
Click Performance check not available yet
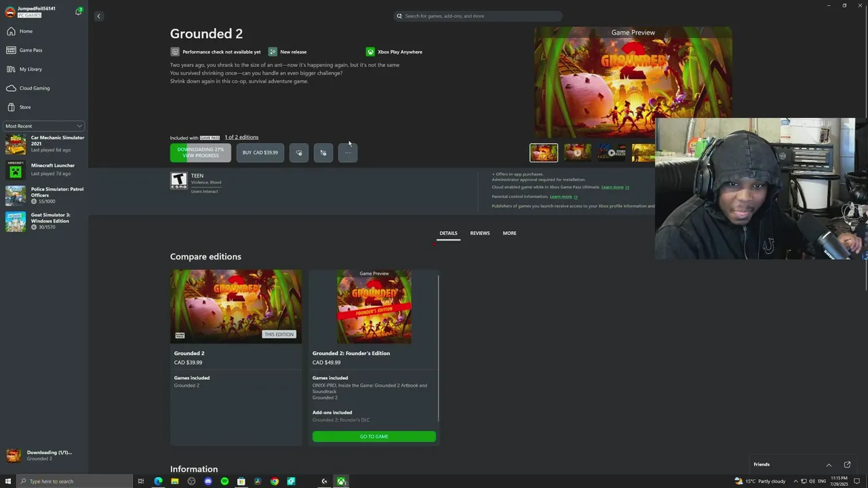tap(216, 52)
